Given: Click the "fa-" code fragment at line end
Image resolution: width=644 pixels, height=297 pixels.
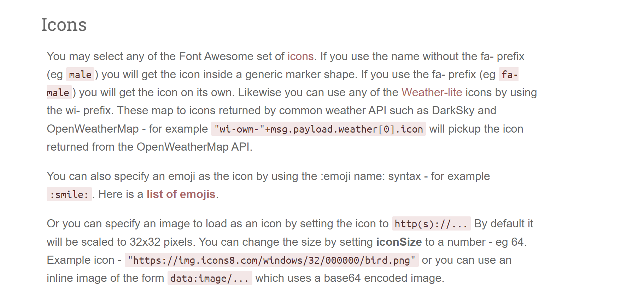Looking at the screenshot, I should (508, 75).
